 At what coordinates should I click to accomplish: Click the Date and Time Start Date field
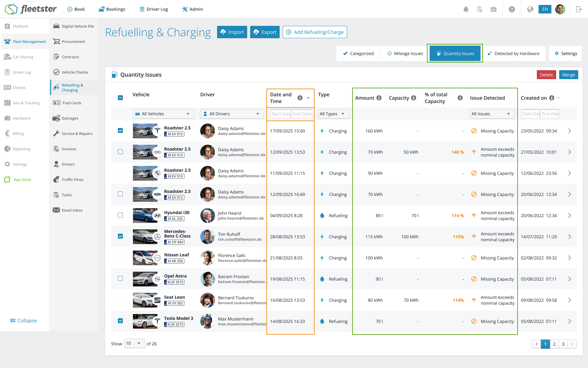[x=280, y=114]
